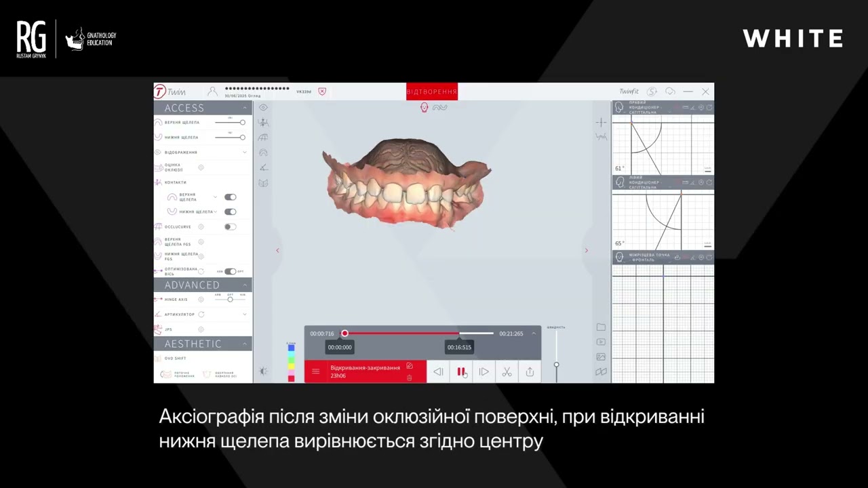Image resolution: width=868 pixels, height=488 pixels.
Task: Expand the Відображення row
Action: (x=245, y=152)
